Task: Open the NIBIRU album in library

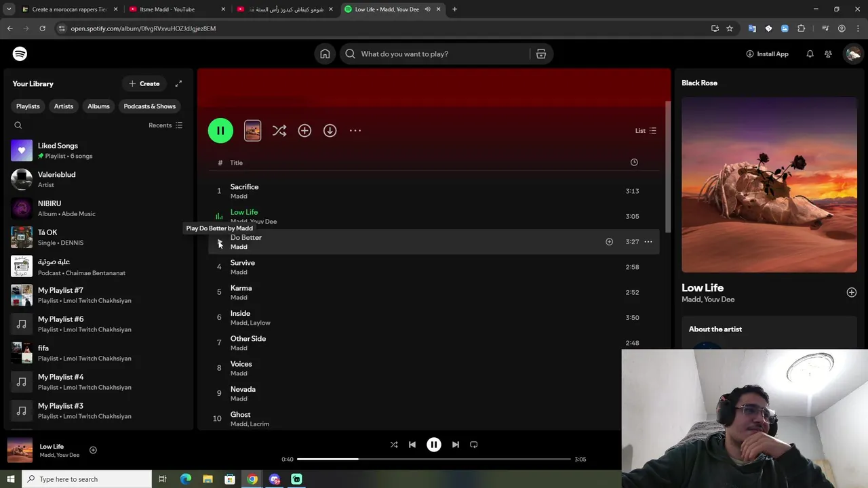Action: click(98, 208)
